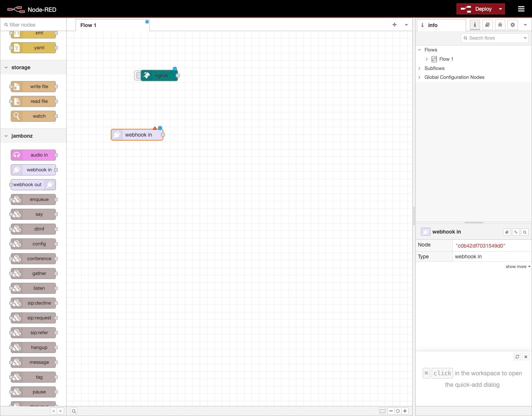Open the workspace search magnifier button

[74, 411]
